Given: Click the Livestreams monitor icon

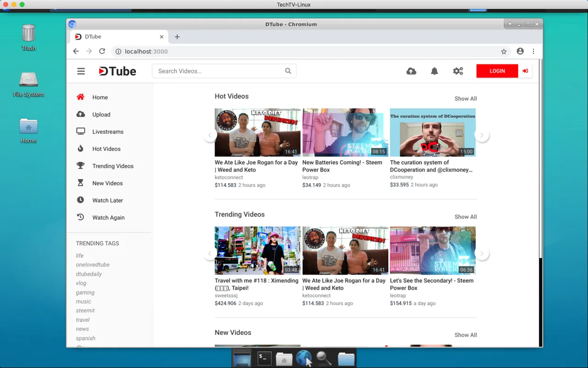Looking at the screenshot, I should [x=80, y=131].
